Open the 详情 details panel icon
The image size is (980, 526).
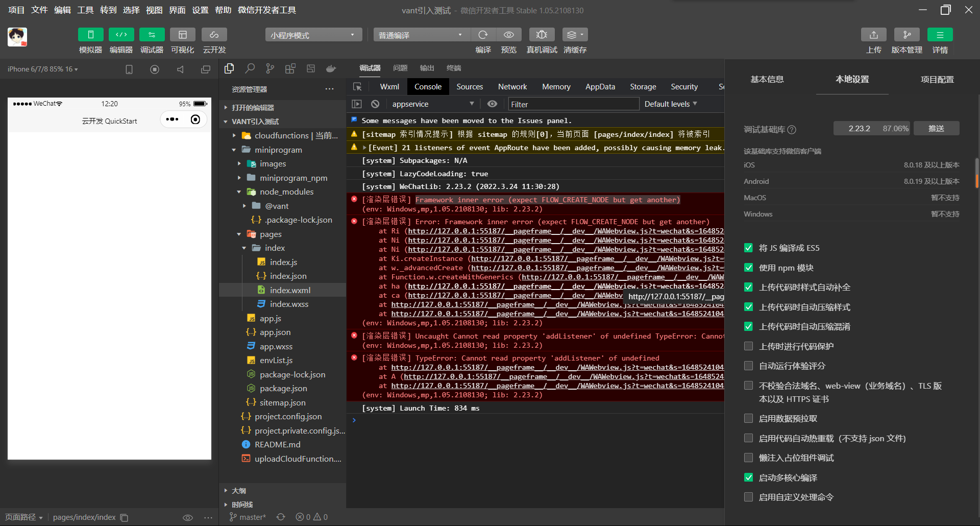pos(940,35)
